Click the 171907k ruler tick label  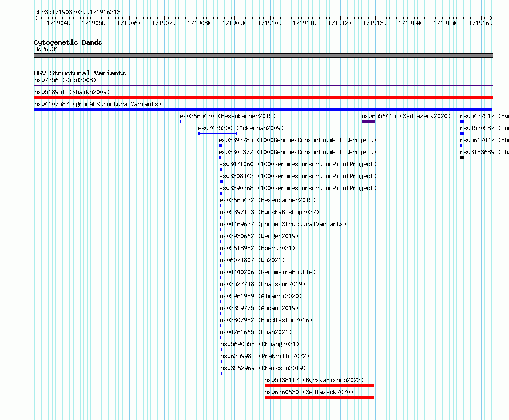tap(164, 23)
